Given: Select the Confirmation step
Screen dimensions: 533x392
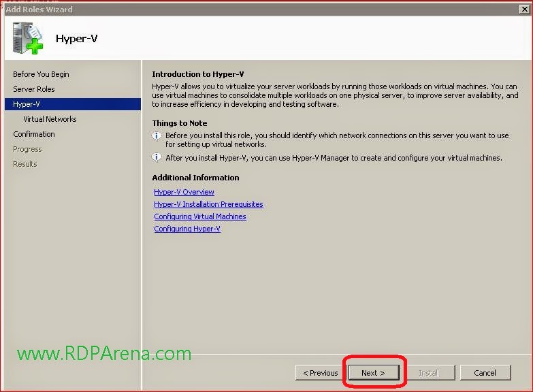Looking at the screenshot, I should click(x=33, y=134).
